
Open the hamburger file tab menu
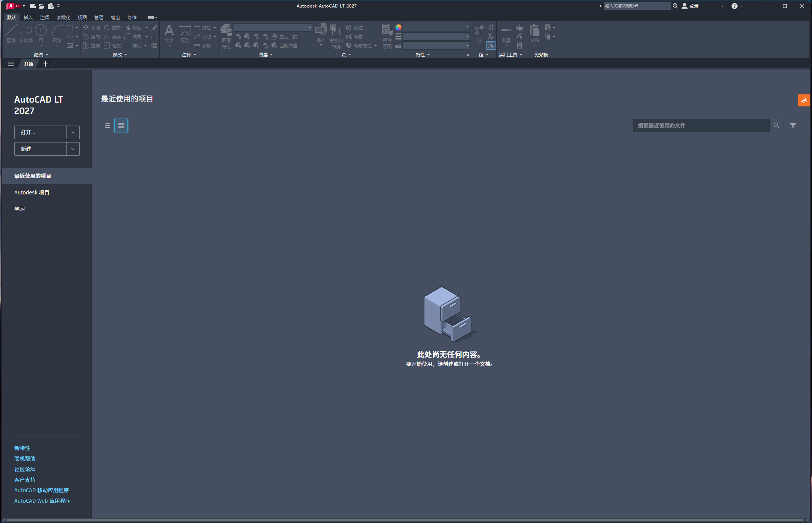[11, 64]
